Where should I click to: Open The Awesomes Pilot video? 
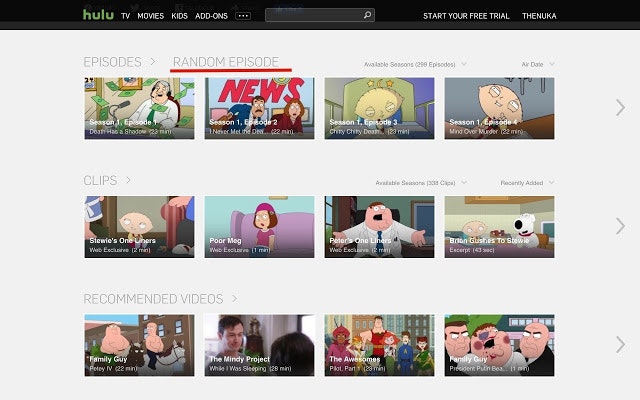[x=379, y=345]
